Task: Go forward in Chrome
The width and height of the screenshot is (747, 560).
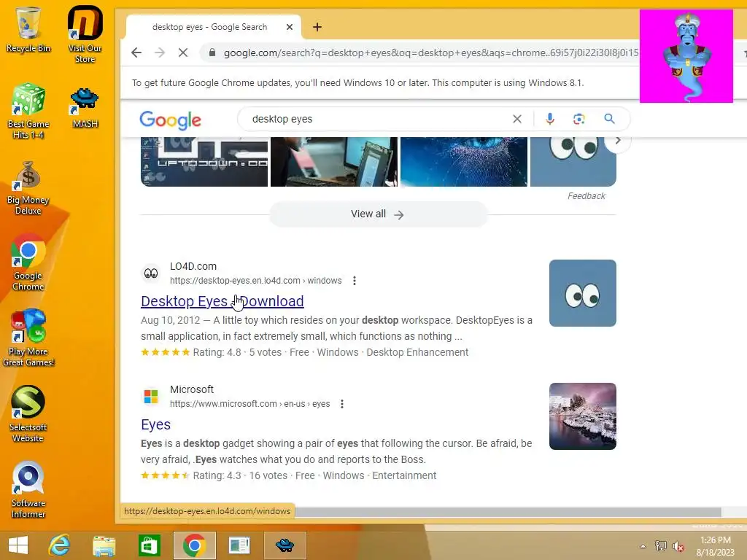Action: point(160,52)
